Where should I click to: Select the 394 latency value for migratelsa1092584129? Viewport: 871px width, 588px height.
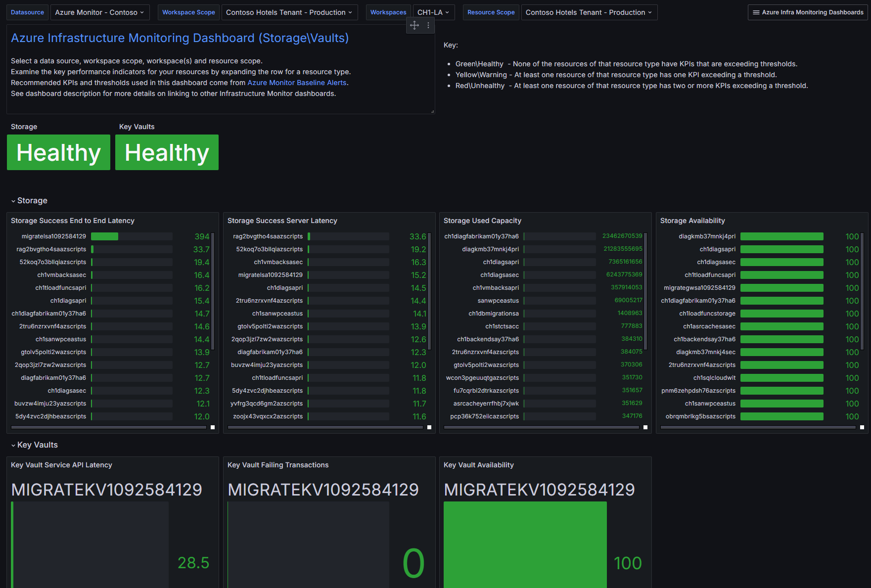coord(202,236)
